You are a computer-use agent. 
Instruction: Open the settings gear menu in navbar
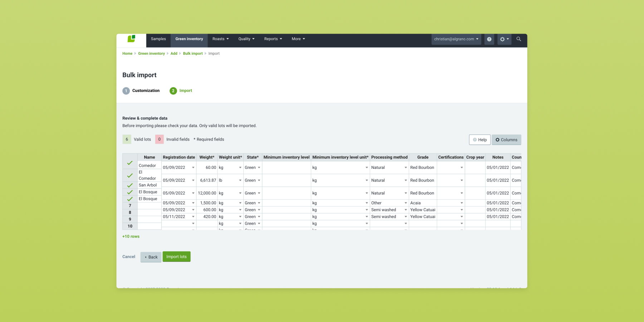(504, 39)
